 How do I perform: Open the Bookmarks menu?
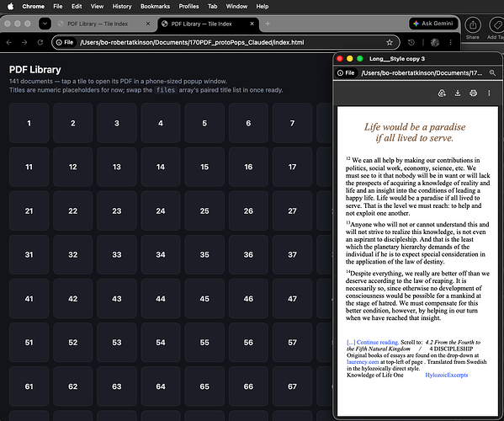[x=155, y=6]
